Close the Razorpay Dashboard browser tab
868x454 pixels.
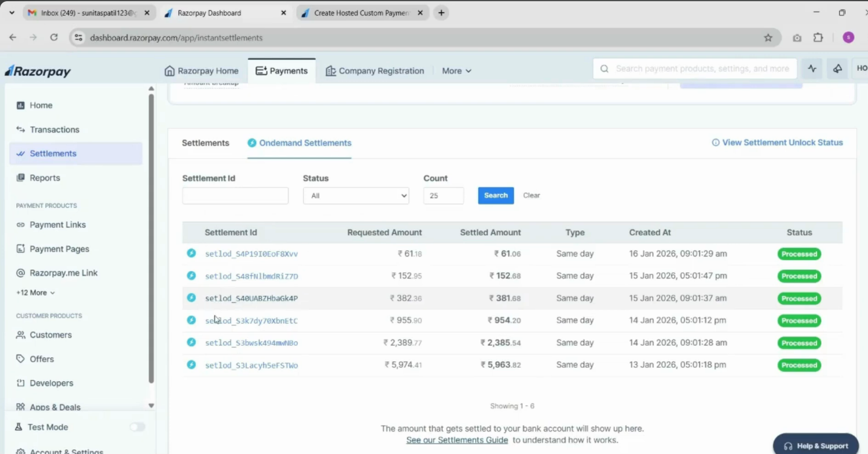pyautogui.click(x=283, y=13)
